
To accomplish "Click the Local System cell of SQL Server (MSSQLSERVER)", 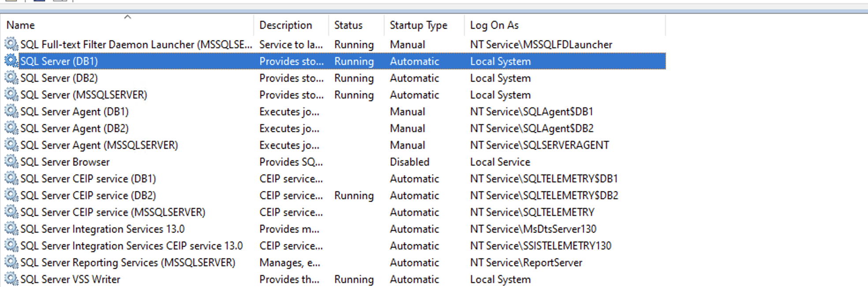I will tap(500, 95).
